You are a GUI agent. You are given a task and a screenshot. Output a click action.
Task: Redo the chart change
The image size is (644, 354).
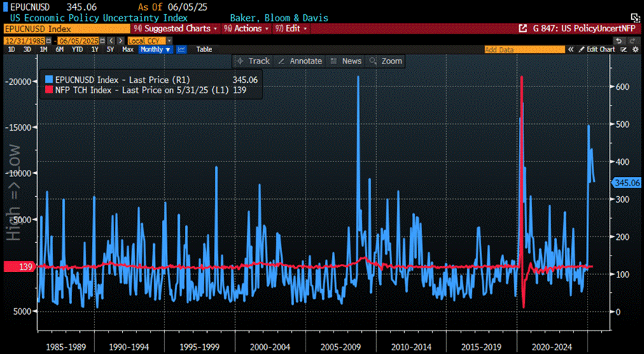pos(633,41)
